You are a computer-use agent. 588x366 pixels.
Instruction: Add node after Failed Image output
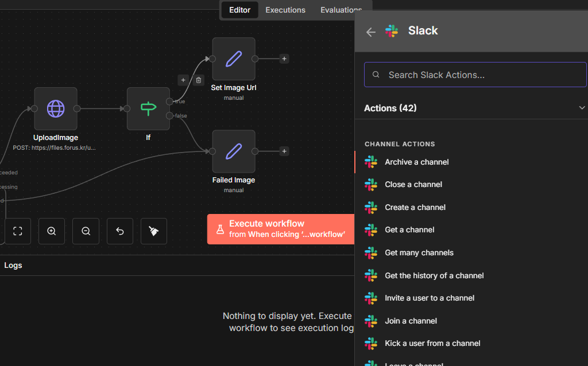point(284,151)
